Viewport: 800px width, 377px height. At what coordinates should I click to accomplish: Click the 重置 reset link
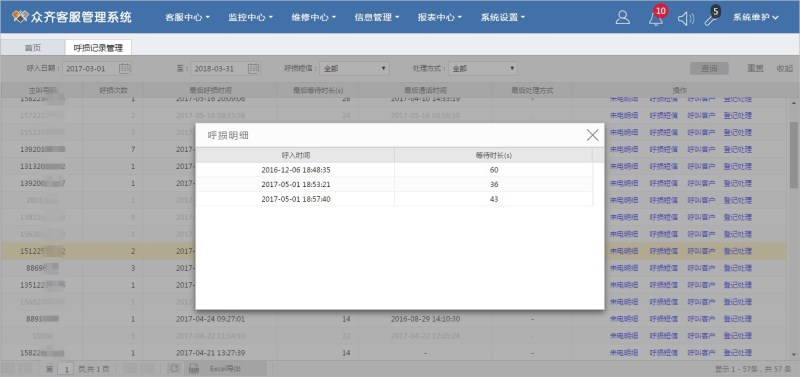tap(755, 68)
